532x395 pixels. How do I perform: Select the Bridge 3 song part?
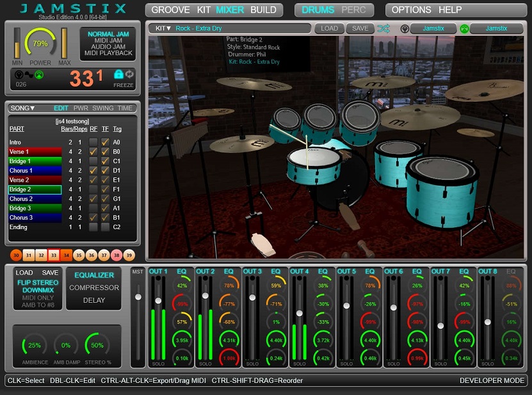click(x=35, y=208)
